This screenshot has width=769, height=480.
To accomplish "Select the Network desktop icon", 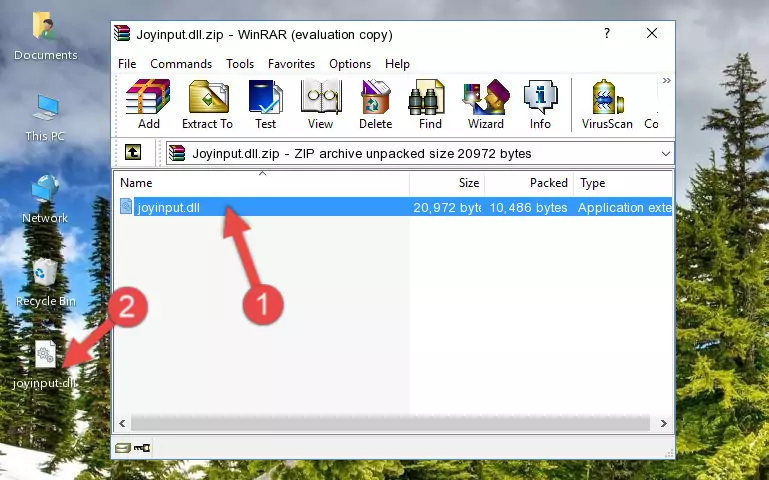I will (x=45, y=199).
